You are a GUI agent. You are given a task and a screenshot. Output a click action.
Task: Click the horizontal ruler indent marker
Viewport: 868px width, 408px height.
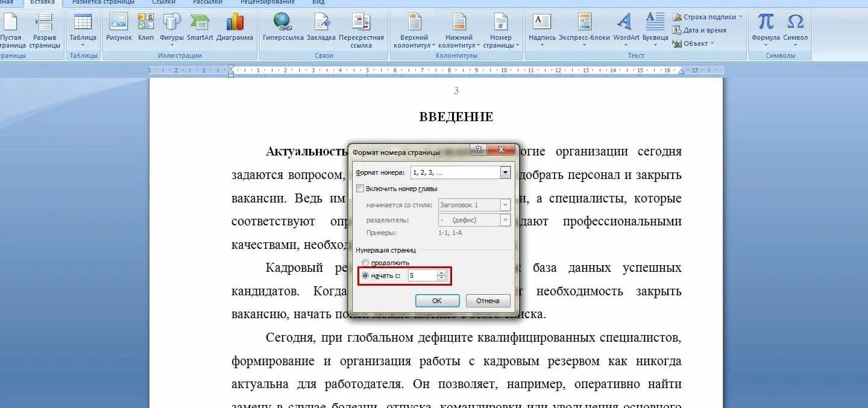click(x=231, y=71)
